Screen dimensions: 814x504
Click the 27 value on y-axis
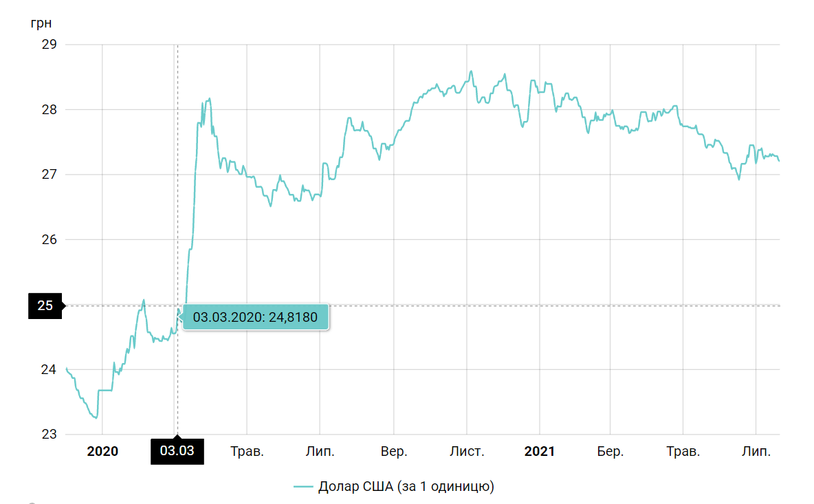click(49, 175)
